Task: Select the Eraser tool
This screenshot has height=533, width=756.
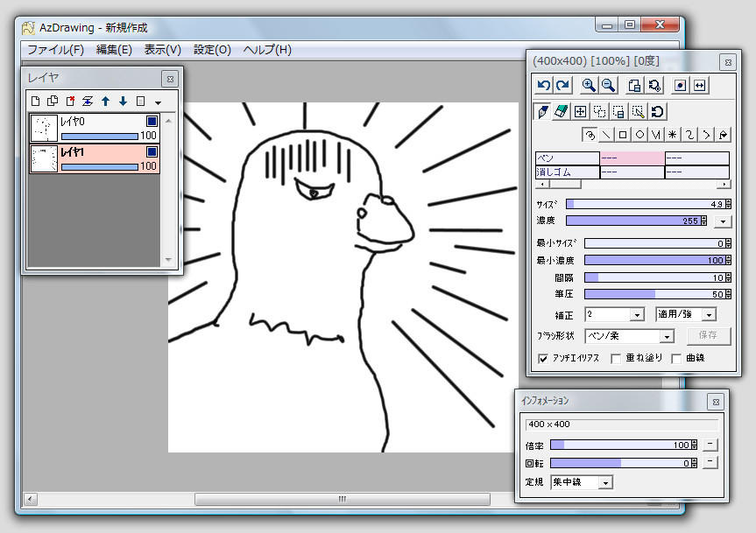Action: [561, 110]
